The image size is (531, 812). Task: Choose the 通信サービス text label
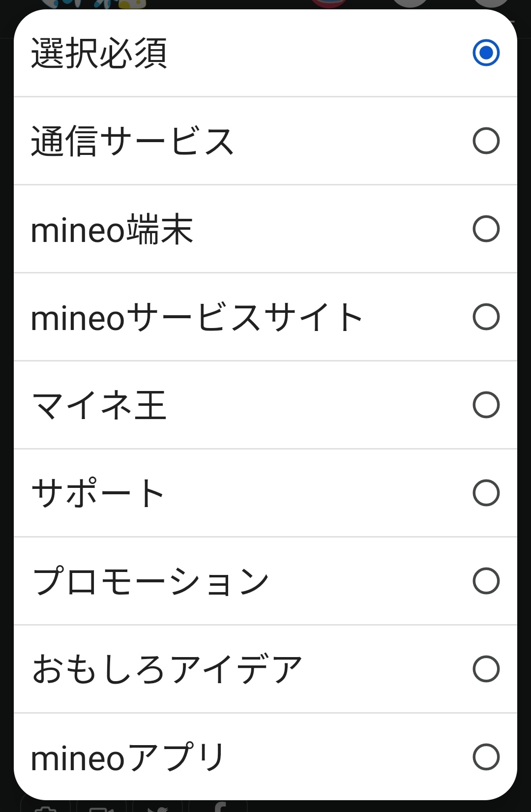tap(132, 141)
